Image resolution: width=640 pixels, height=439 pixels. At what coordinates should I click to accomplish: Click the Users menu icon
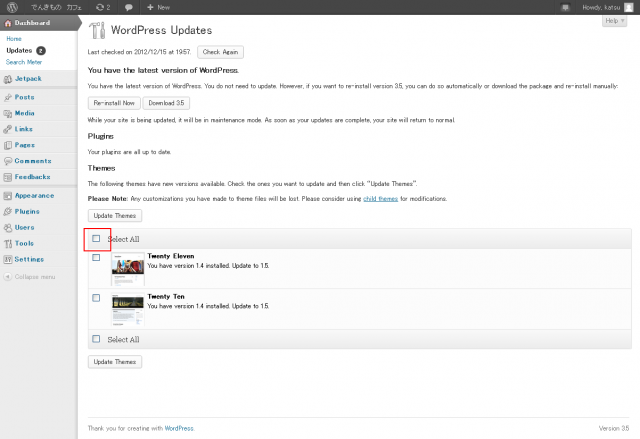point(8,228)
